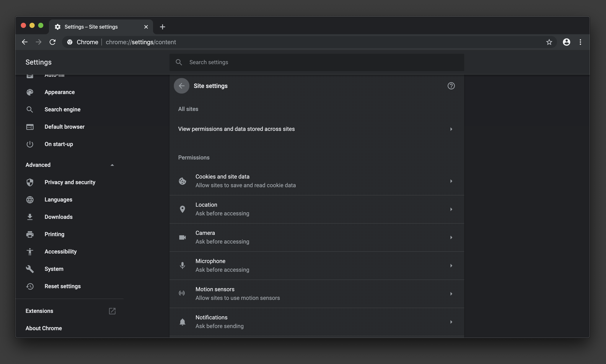606x364 pixels.
Task: Open Location permission settings
Action: 316,209
